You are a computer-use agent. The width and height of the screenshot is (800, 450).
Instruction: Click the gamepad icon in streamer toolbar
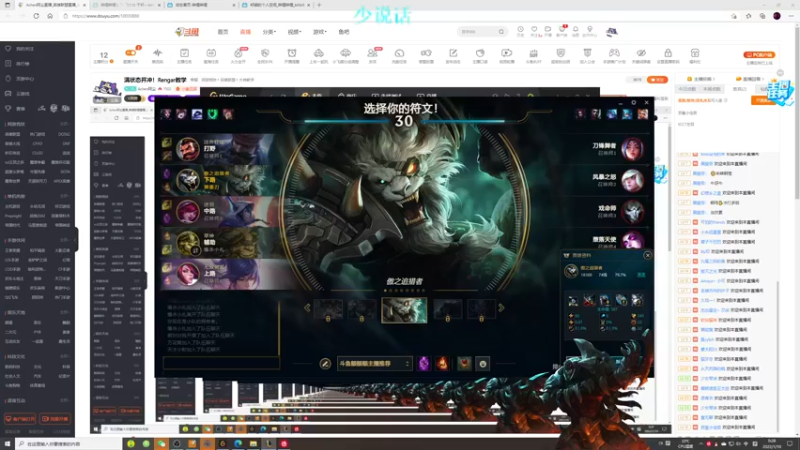[614, 53]
